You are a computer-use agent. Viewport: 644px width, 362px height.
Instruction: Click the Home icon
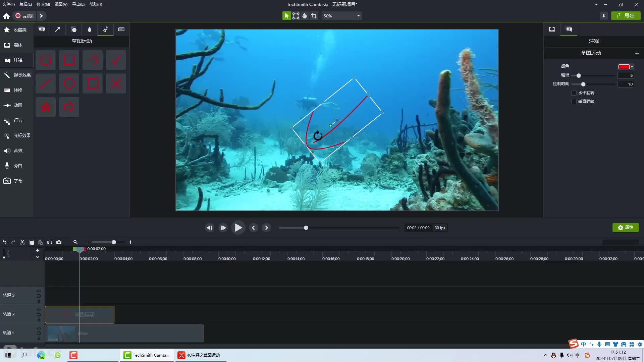(6, 16)
